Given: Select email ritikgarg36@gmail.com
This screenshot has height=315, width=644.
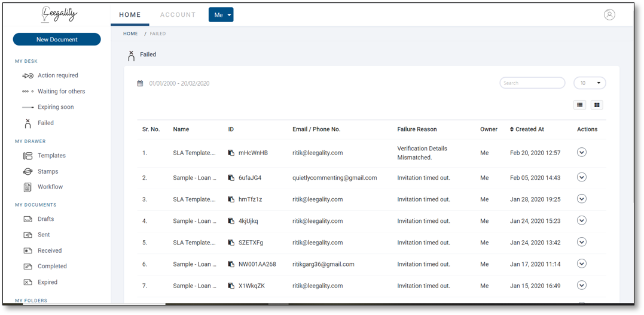Looking at the screenshot, I should coord(323,265).
